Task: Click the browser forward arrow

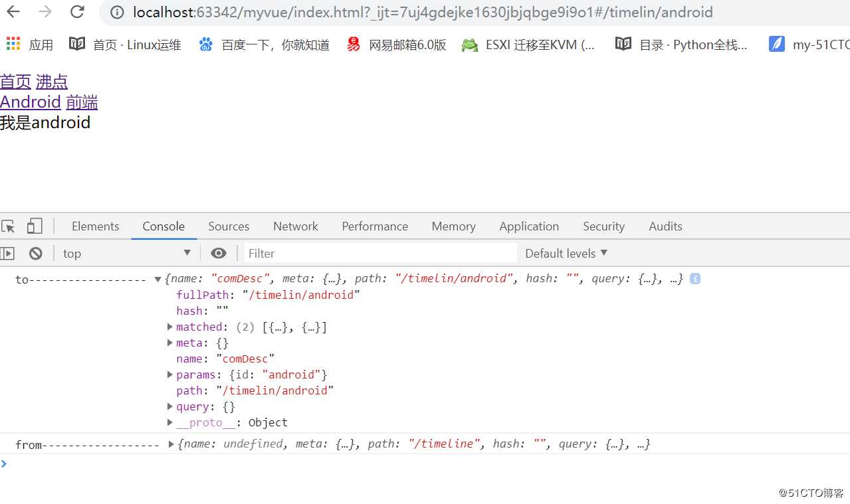Action: point(45,12)
